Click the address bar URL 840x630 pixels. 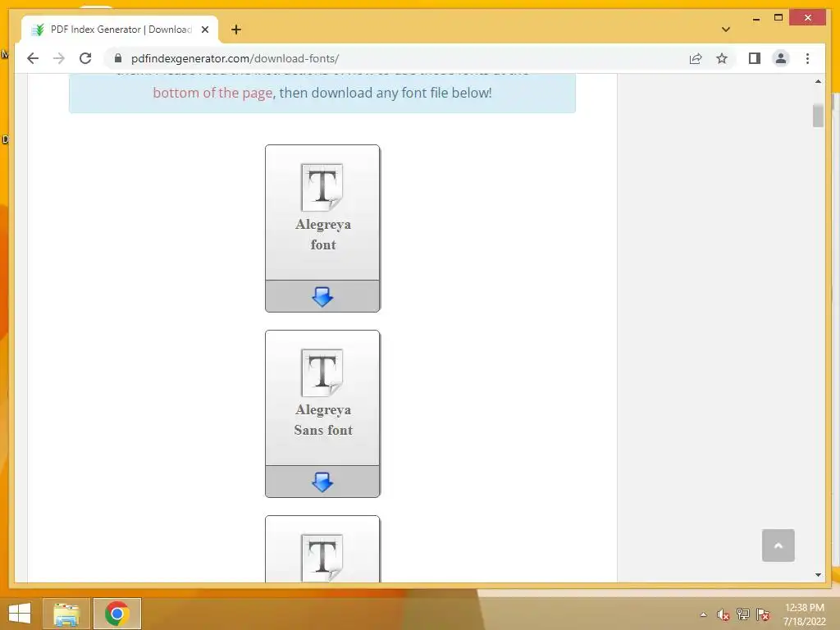[x=235, y=58]
